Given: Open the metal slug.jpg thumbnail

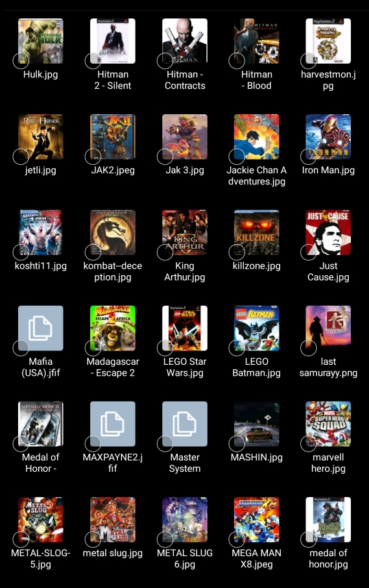Looking at the screenshot, I should (x=112, y=520).
